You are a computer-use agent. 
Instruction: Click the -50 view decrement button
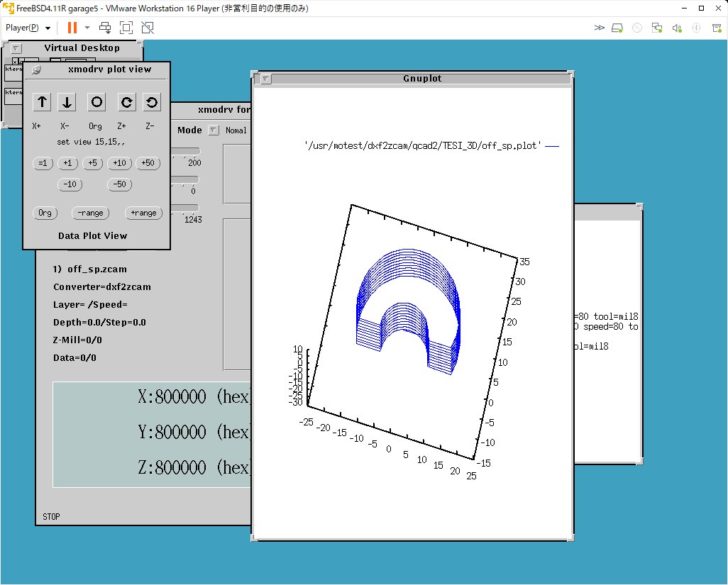coord(120,184)
